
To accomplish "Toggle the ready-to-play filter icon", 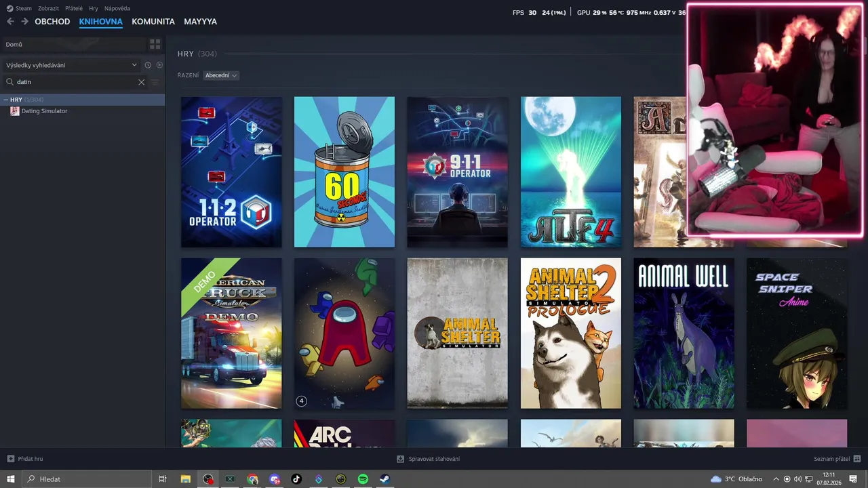I will (x=159, y=65).
